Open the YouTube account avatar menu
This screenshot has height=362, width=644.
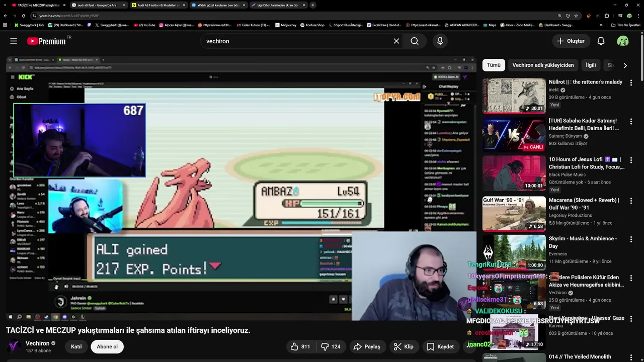click(x=623, y=41)
